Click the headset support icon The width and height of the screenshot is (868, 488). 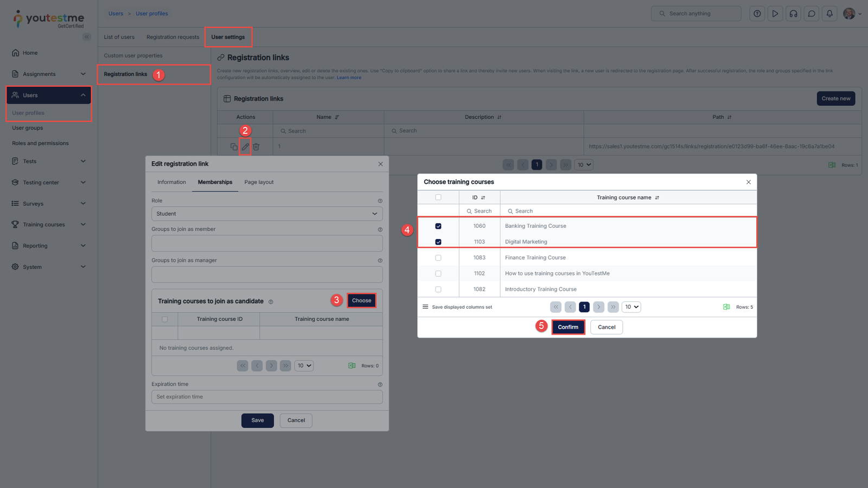coord(793,14)
